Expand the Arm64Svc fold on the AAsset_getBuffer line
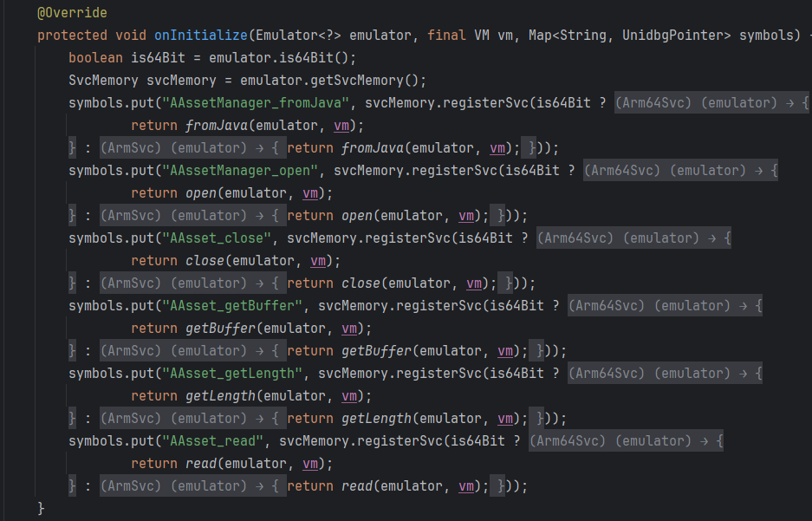The height and width of the screenshot is (521, 812). pyautogui.click(x=665, y=306)
